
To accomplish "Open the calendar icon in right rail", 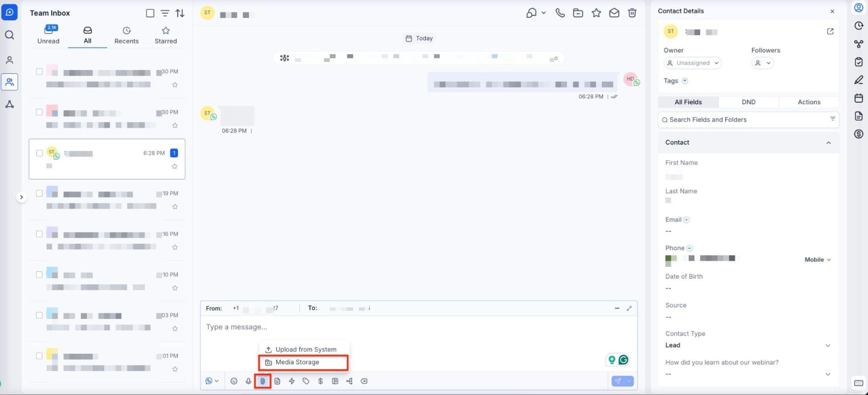I will [858, 98].
